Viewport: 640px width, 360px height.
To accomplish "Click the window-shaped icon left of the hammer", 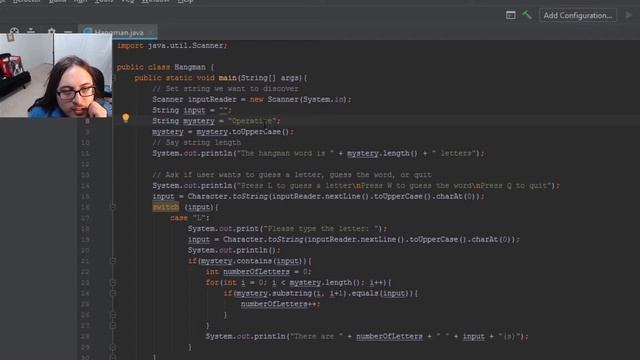I will pos(511,15).
